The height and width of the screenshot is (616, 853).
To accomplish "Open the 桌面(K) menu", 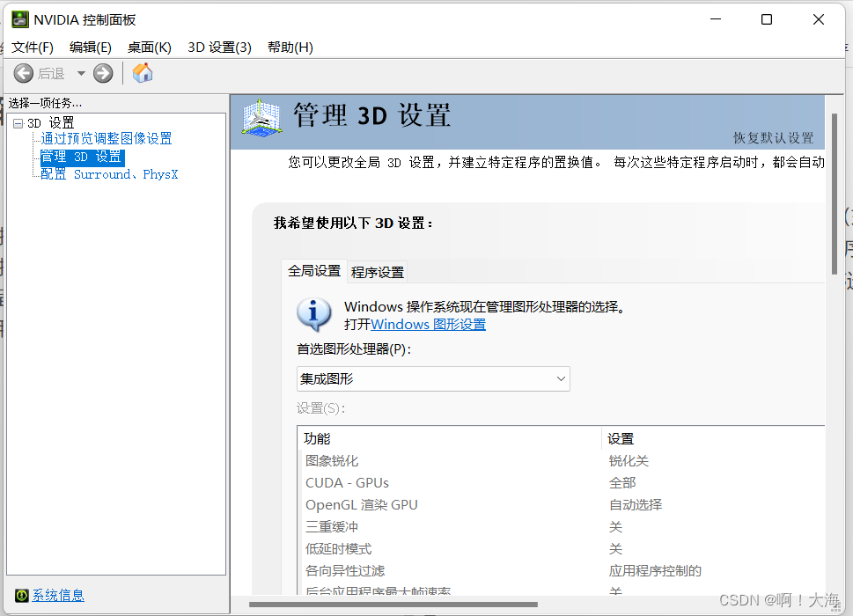I will [149, 48].
